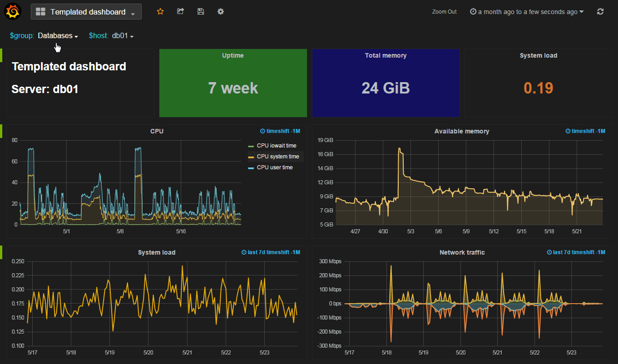The width and height of the screenshot is (618, 364).
Task: Toggle CPU user time legend series
Action: [275, 167]
